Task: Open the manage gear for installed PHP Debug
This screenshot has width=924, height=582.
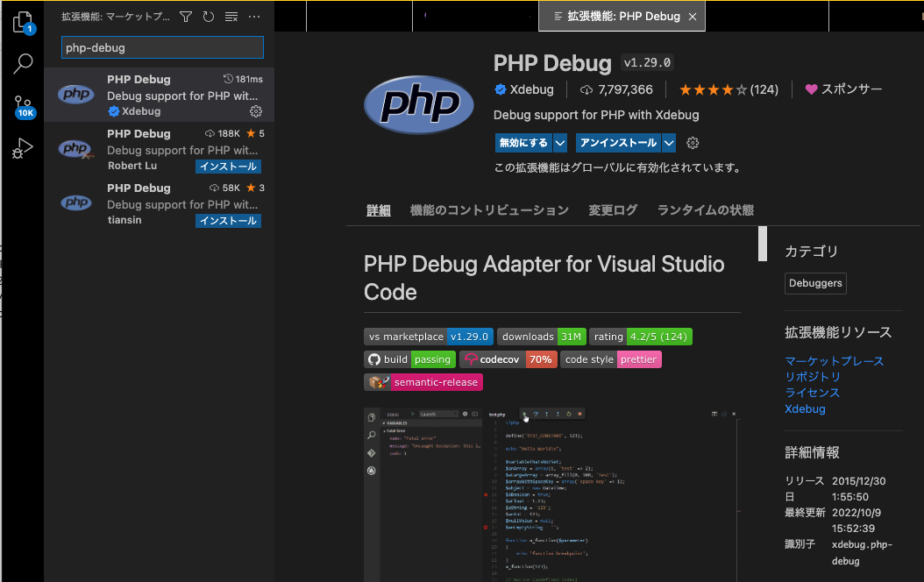Action: click(255, 111)
